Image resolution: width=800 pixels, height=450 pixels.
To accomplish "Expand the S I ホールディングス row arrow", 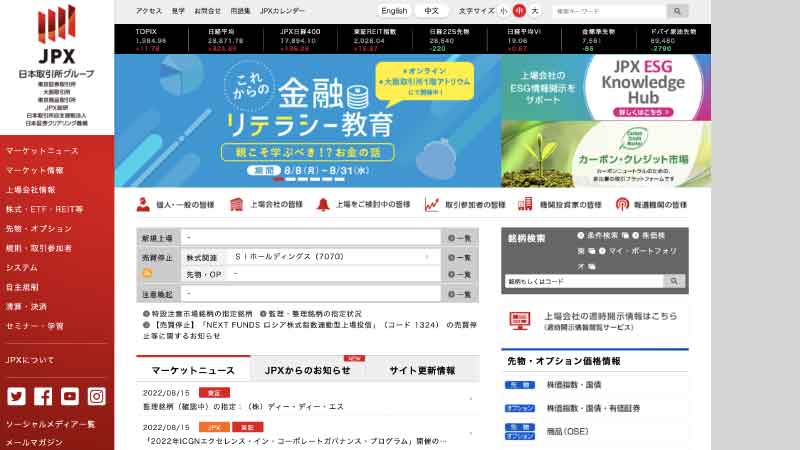I will click(x=428, y=257).
